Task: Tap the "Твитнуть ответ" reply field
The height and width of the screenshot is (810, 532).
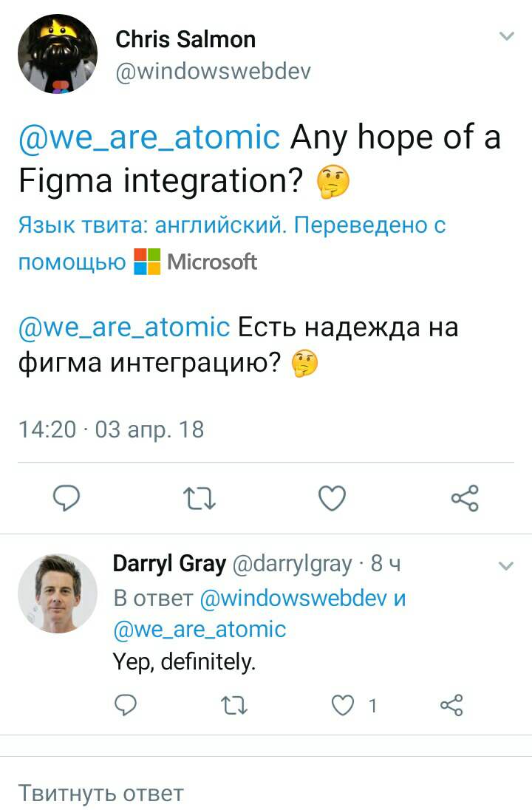Action: click(x=100, y=793)
